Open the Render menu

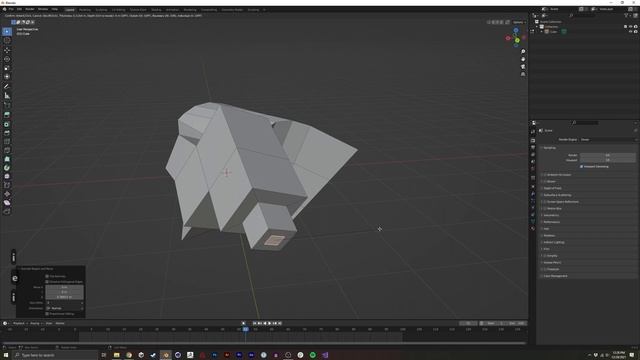(x=30, y=9)
